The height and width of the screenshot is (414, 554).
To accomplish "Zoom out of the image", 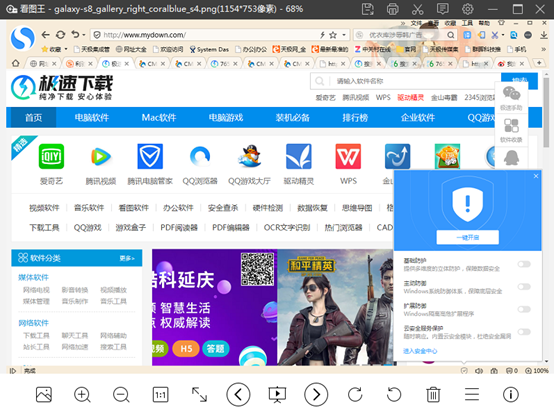I will 121,394.
